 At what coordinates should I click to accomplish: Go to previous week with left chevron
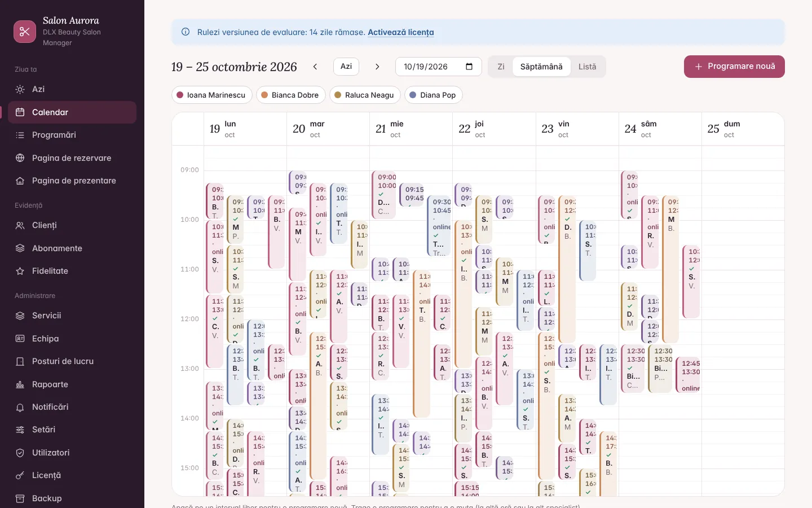tap(315, 67)
